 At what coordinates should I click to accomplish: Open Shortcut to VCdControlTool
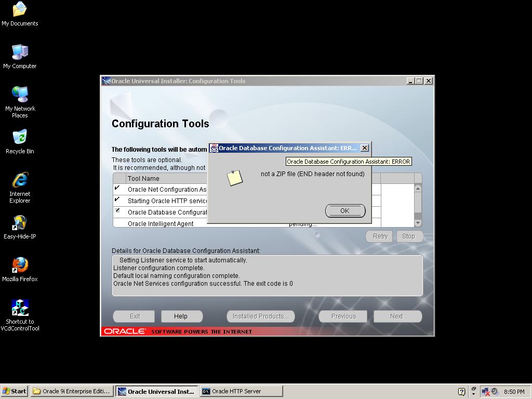20,308
